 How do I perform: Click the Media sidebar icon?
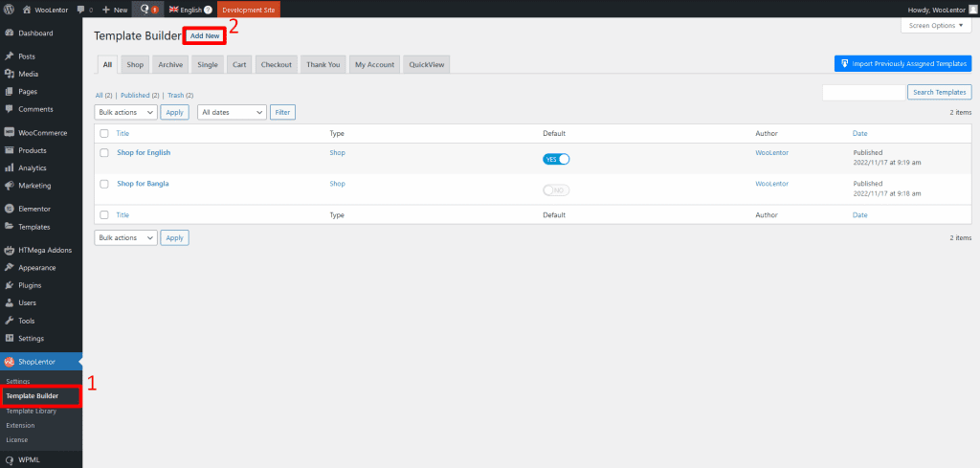click(10, 74)
